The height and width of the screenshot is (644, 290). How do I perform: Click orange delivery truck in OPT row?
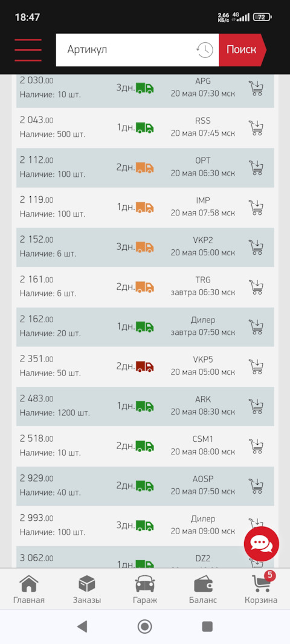tap(145, 168)
